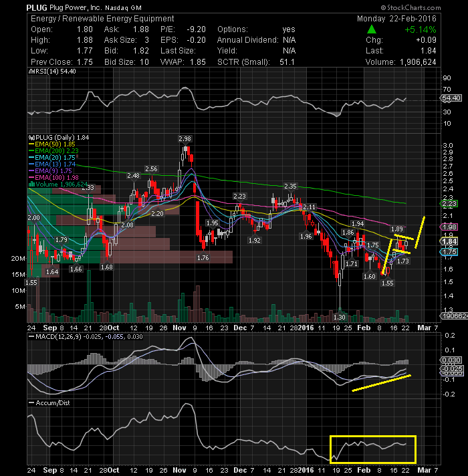This screenshot has height=476, width=468.
Task: Select the Bid value 1.82
Action: pos(141,51)
